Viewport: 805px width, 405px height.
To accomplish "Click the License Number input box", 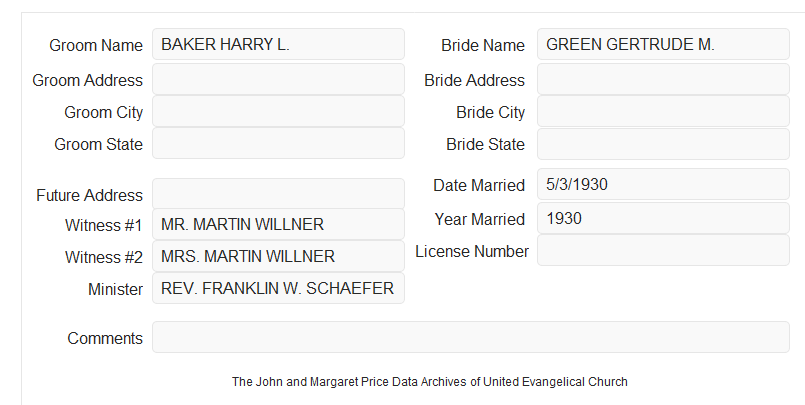I will 663,250.
